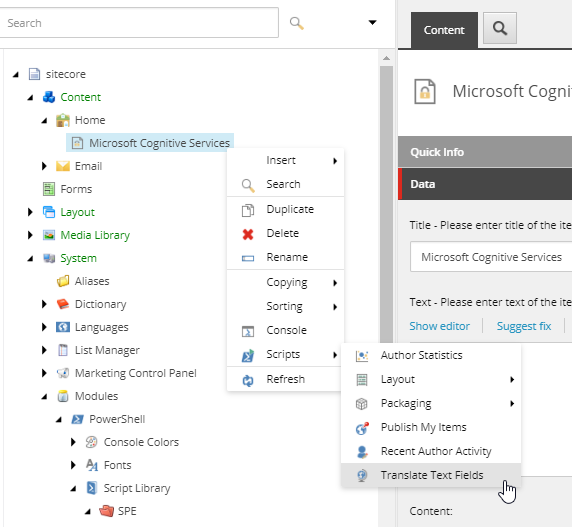Viewport: 572px width, 527px height.
Task: Choose Console from the context menu
Action: (x=285, y=330)
